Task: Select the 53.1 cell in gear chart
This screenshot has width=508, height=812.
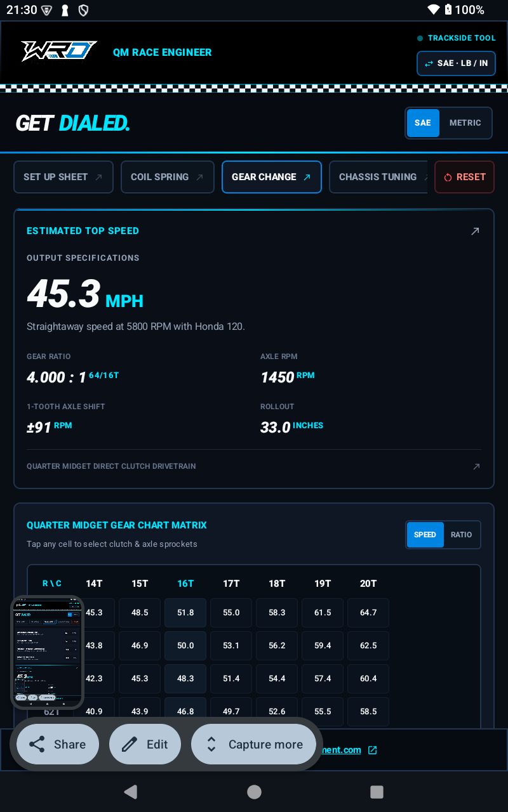Action: point(231,646)
